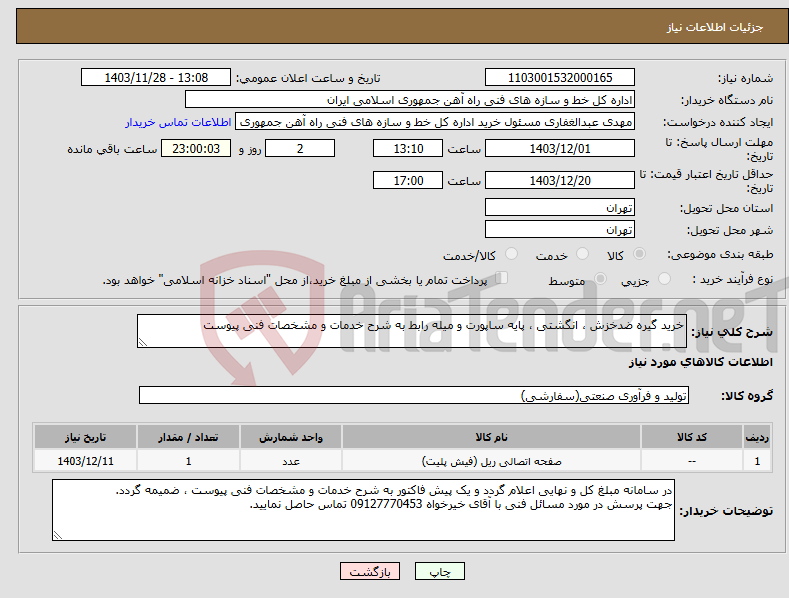Click the resize handle of description textarea
Viewport: 789px width, 598px height.
coord(143,343)
